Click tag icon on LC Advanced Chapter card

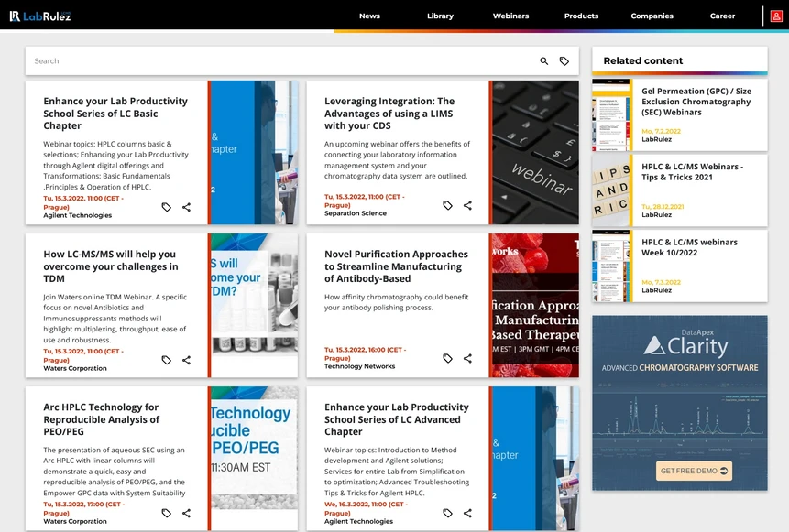tap(447, 513)
